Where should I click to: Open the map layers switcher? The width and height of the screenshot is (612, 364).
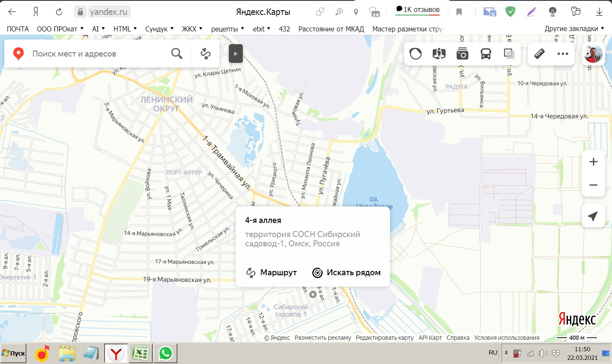coord(509,54)
